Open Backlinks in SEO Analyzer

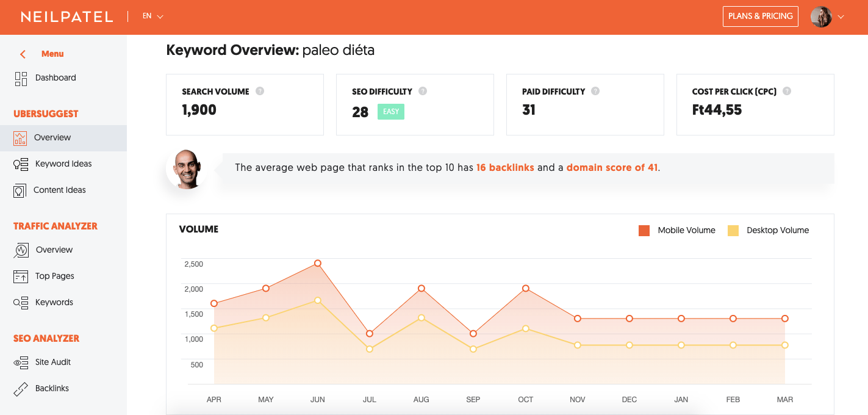tap(52, 389)
